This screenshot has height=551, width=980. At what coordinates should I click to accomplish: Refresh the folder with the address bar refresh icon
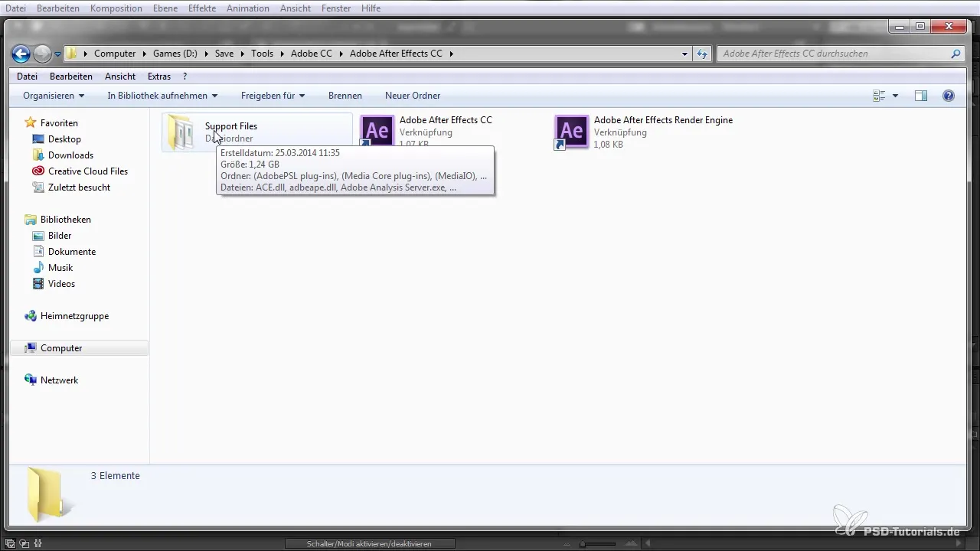(x=702, y=54)
